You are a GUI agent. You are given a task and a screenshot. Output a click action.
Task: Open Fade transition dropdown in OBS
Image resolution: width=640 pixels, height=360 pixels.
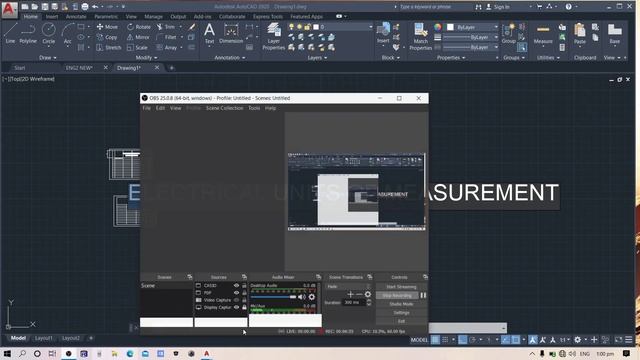point(348,287)
